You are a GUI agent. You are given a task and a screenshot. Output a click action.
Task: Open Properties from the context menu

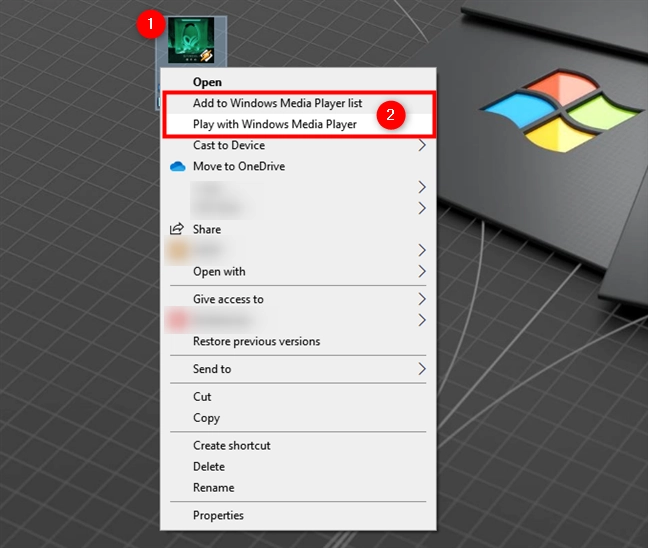(298, 515)
